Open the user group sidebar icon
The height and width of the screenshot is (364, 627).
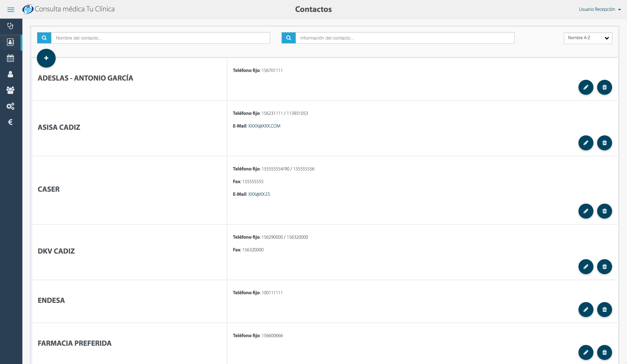(10, 90)
